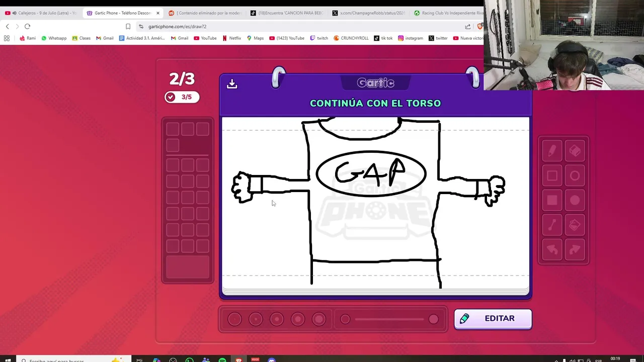Close the Gartic Phone tab
Image resolution: width=644 pixels, height=362 pixels.
tap(157, 13)
